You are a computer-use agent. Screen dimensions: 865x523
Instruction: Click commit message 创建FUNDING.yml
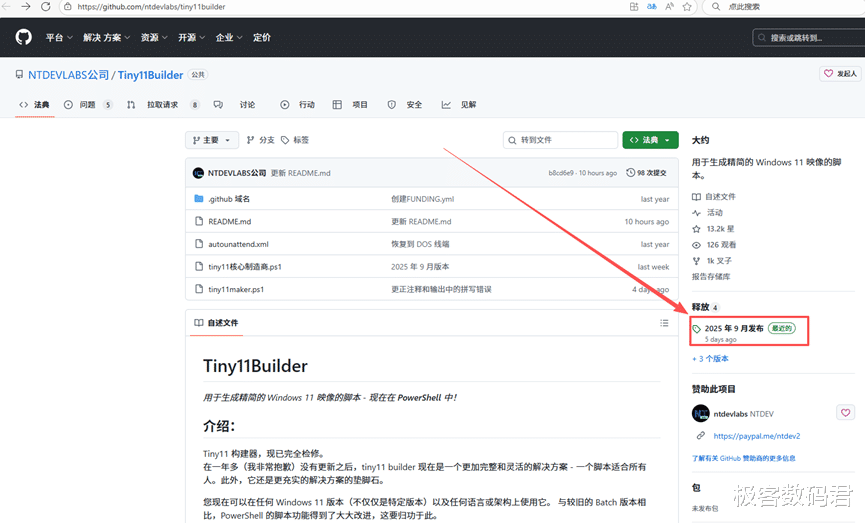[423, 199]
